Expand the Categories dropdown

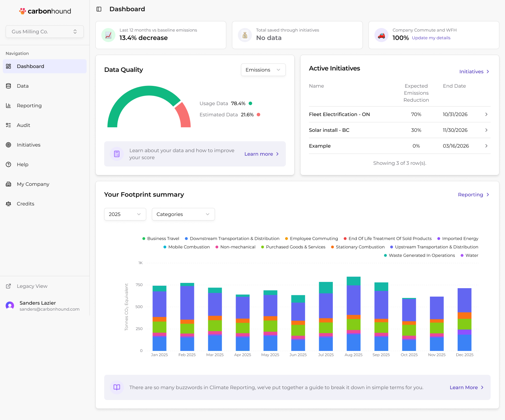pos(183,214)
